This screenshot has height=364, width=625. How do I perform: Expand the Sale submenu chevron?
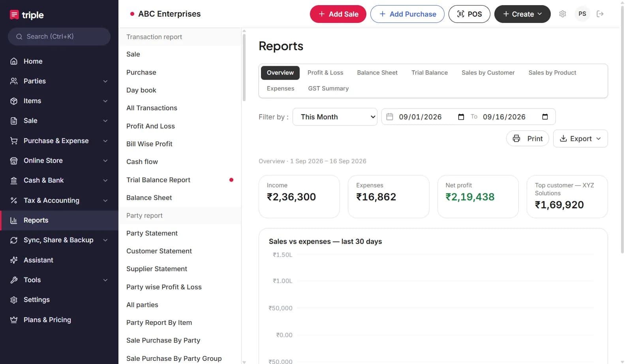coord(105,121)
